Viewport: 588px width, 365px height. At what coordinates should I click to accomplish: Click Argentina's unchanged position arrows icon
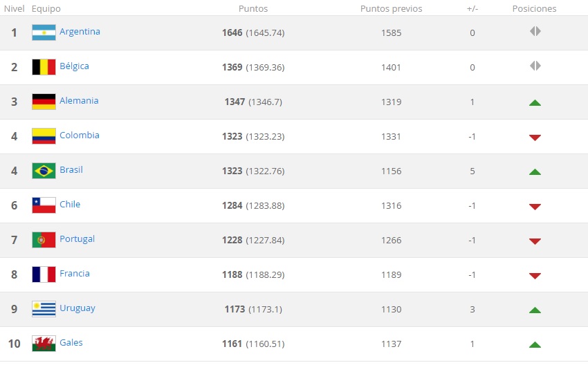pos(535,32)
